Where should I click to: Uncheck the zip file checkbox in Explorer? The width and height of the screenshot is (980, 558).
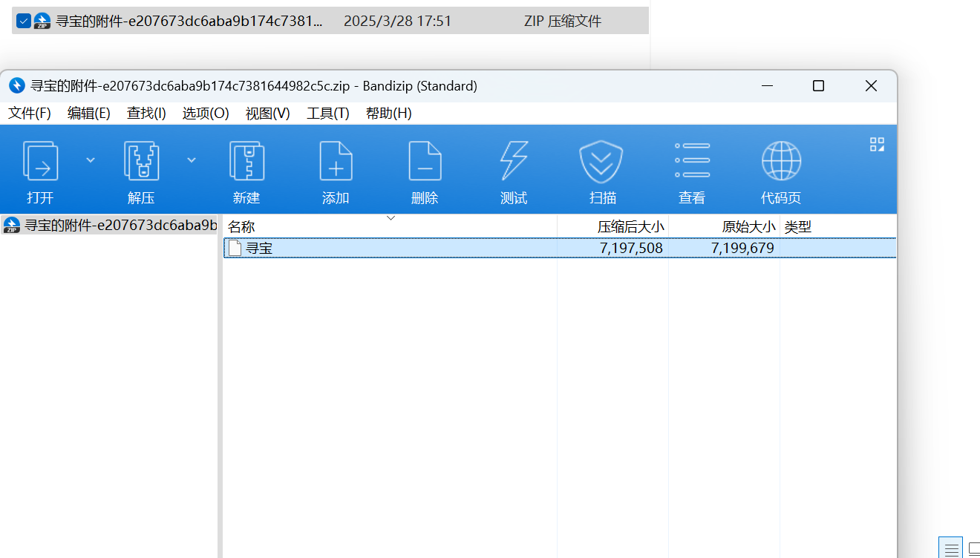tap(23, 21)
